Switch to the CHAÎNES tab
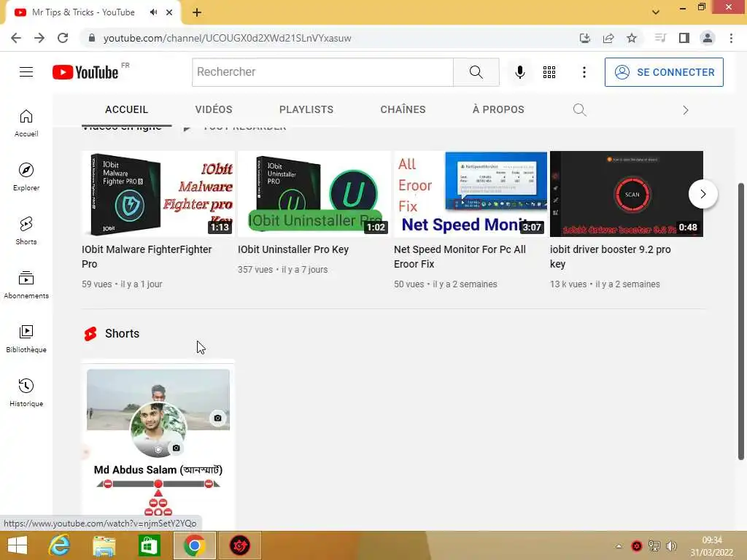 tap(403, 109)
